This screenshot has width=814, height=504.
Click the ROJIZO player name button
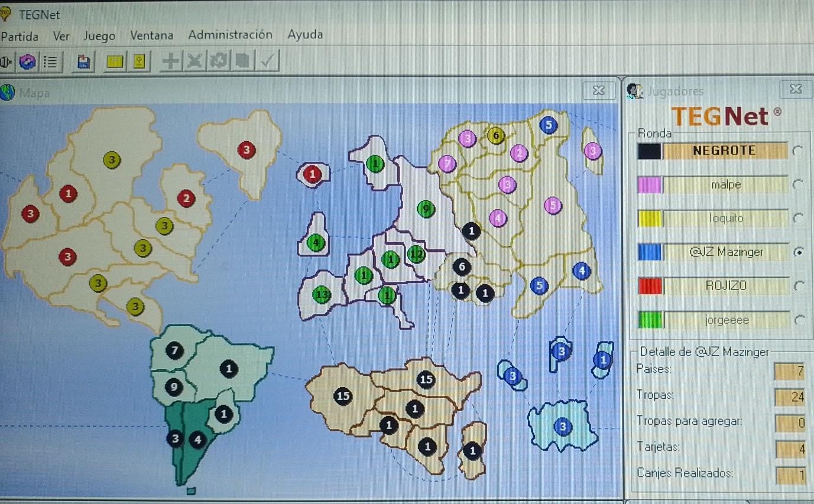point(726,286)
